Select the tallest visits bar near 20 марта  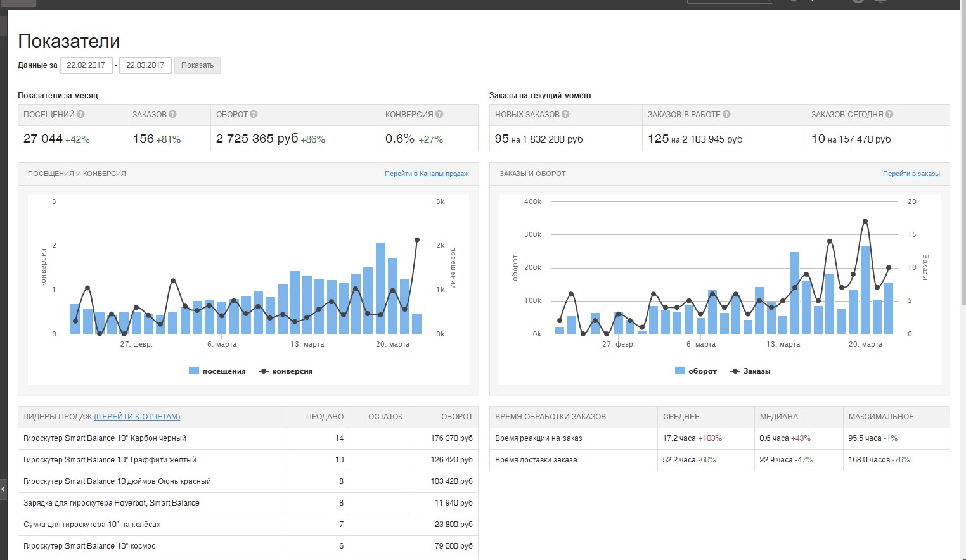[x=381, y=288]
